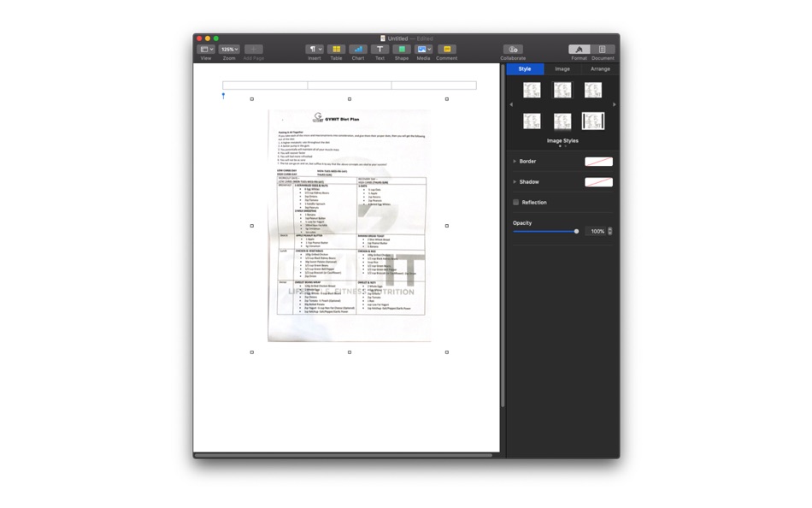812x508 pixels.
Task: Click the Collaborate toolbar icon
Action: tap(513, 50)
